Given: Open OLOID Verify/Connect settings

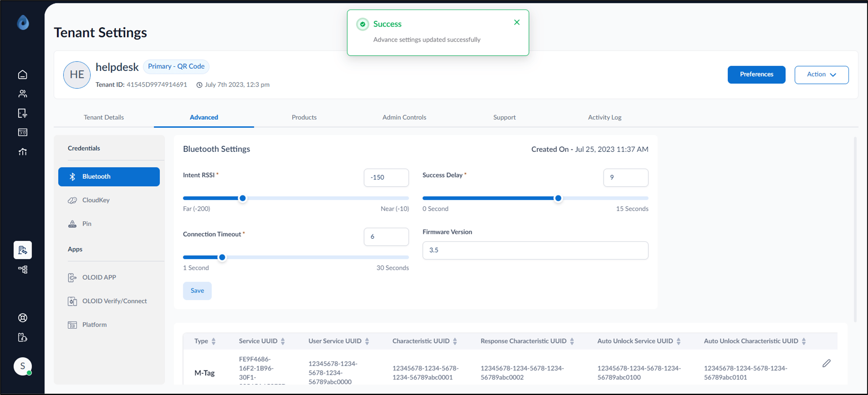Looking at the screenshot, I should pyautogui.click(x=109, y=301).
